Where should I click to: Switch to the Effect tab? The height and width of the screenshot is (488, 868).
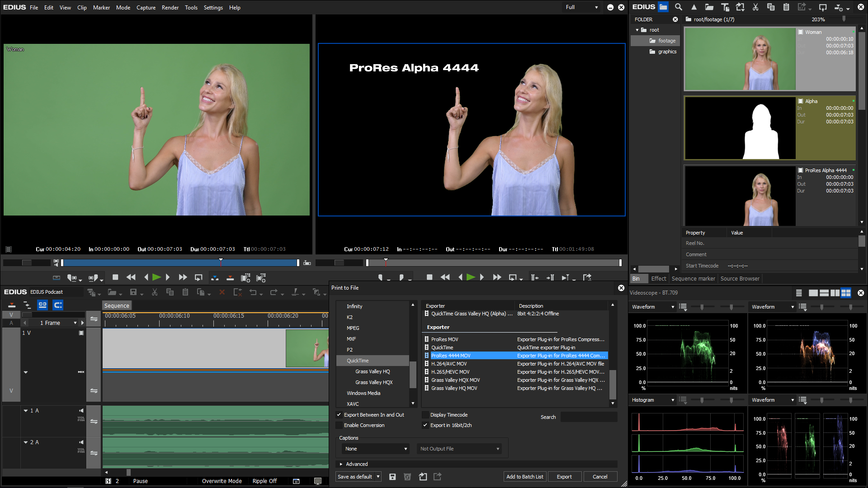pos(659,278)
